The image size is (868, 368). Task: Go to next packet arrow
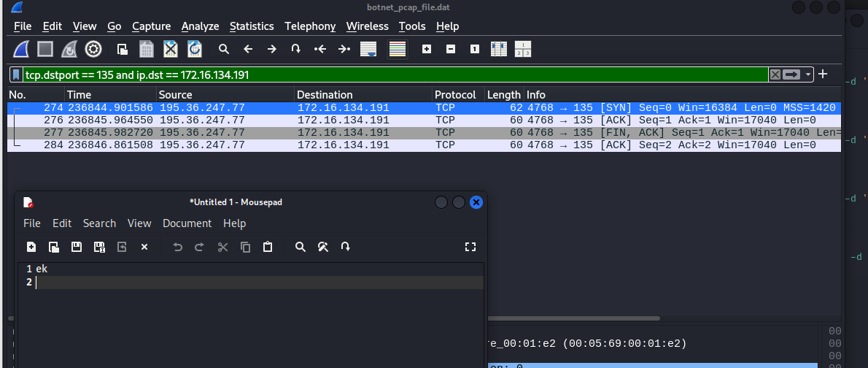pyautogui.click(x=272, y=50)
